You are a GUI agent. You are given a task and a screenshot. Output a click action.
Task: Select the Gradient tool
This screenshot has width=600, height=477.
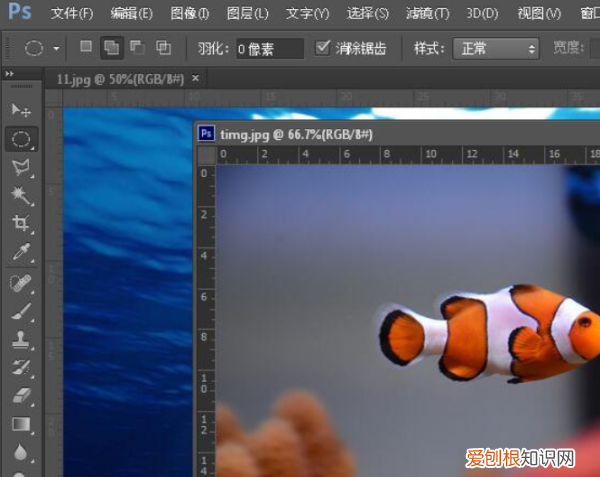coord(21,424)
